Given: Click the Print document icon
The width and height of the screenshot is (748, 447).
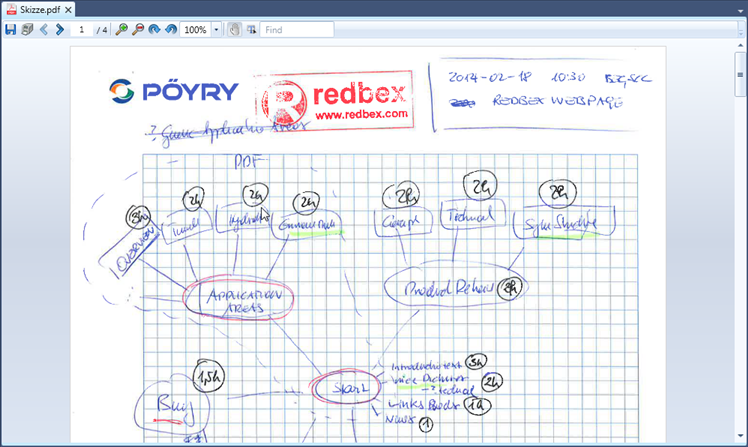Looking at the screenshot, I should [26, 30].
